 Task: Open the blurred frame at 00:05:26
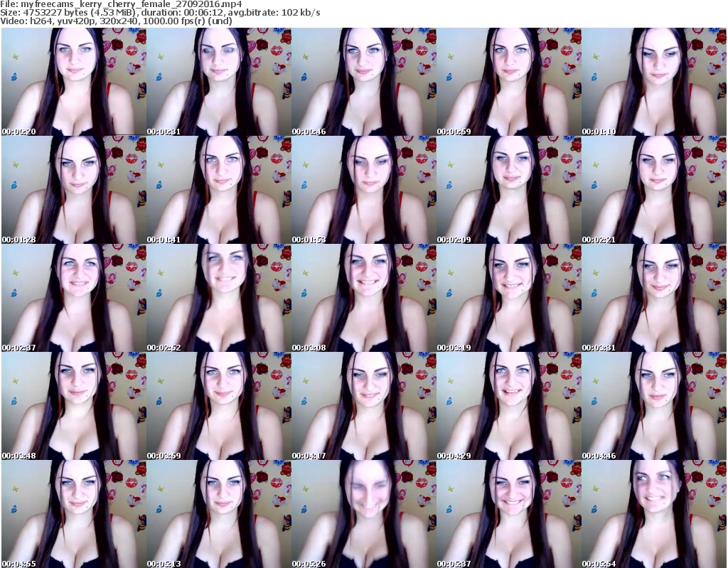click(363, 514)
